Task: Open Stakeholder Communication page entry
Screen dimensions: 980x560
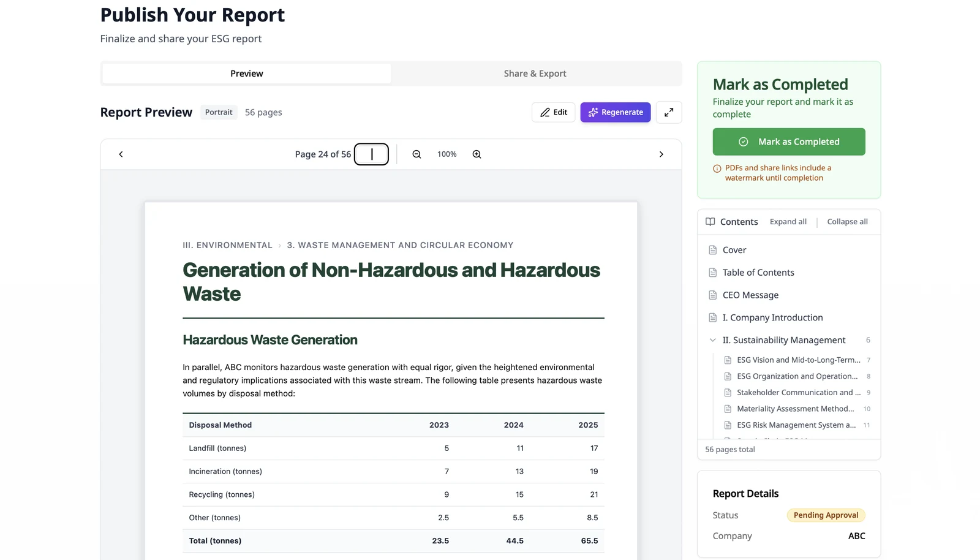Action: pyautogui.click(x=799, y=393)
